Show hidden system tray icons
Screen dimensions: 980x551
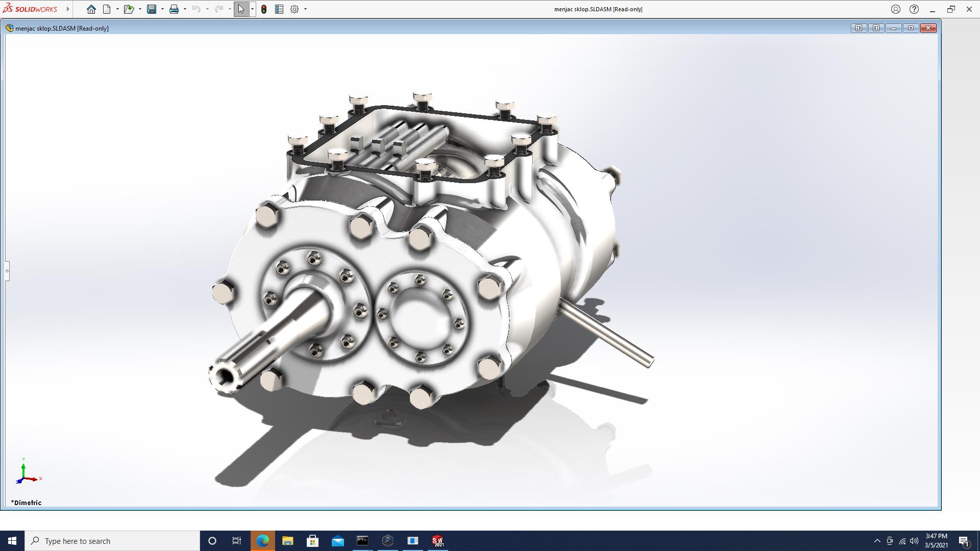pos(877,541)
